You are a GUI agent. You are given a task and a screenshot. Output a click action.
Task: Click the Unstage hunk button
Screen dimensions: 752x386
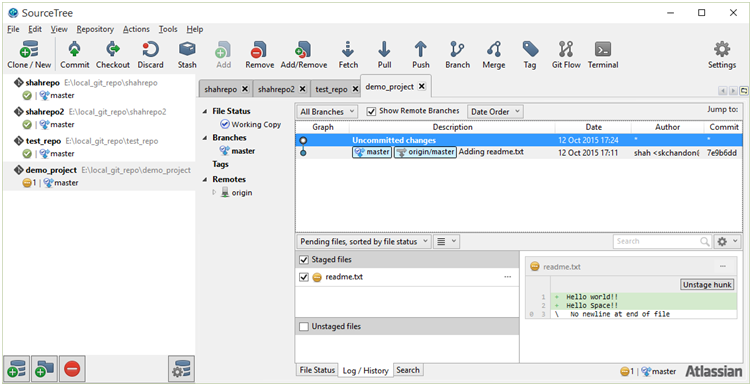coord(707,285)
